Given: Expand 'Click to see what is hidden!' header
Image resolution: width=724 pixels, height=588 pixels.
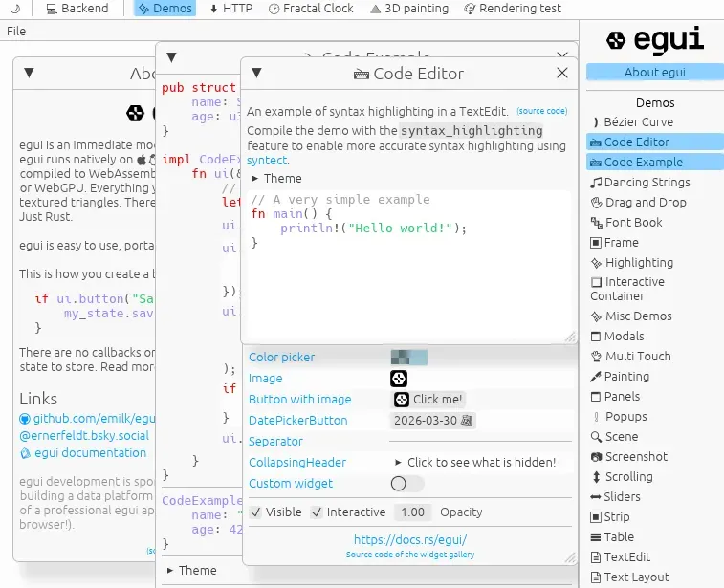Looking at the screenshot, I should pyautogui.click(x=473, y=463).
